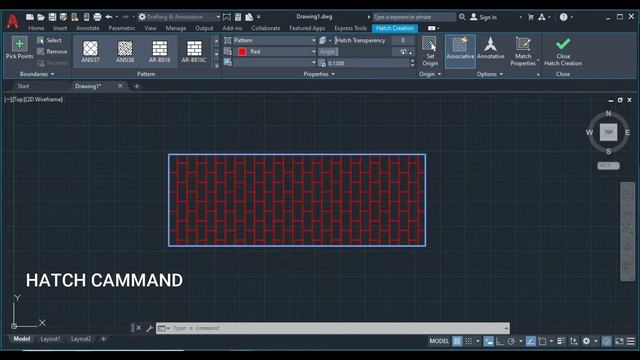Close the Drawing1 file tab
640x360 pixels.
coord(120,86)
